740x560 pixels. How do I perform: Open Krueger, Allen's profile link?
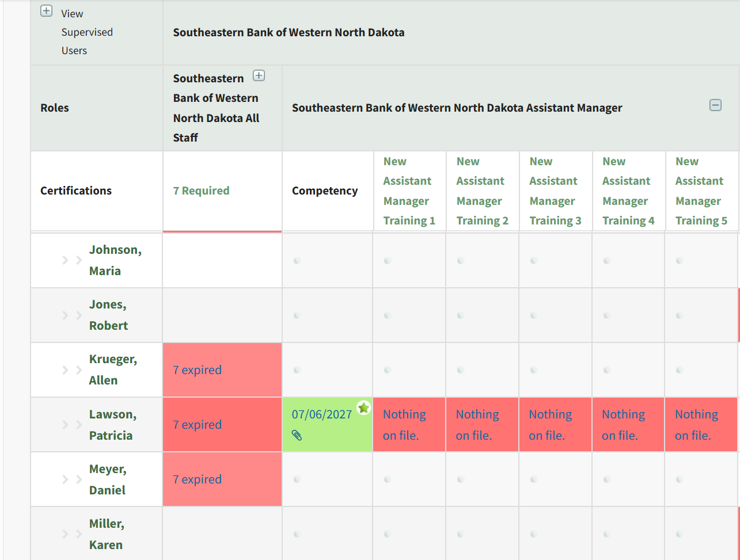coord(113,369)
